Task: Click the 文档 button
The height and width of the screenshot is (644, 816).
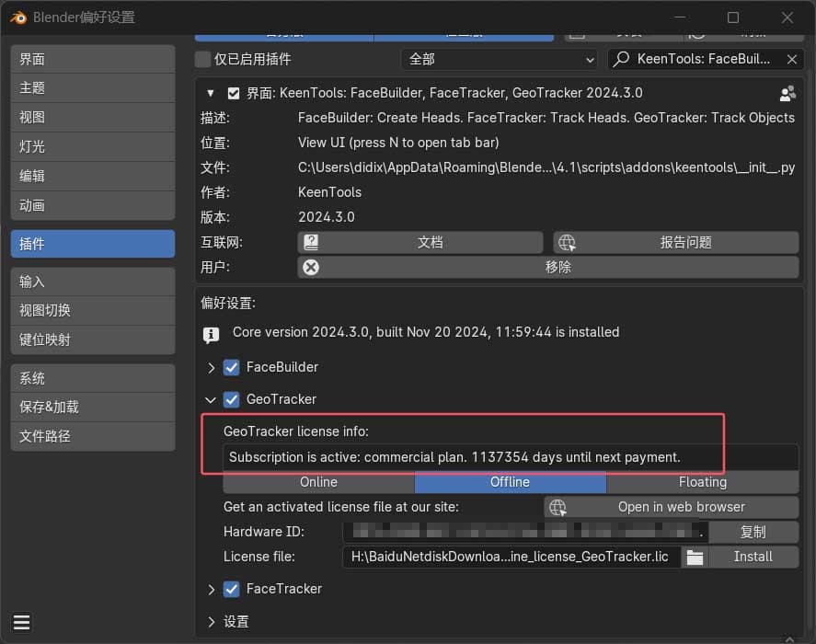Action: pos(420,242)
